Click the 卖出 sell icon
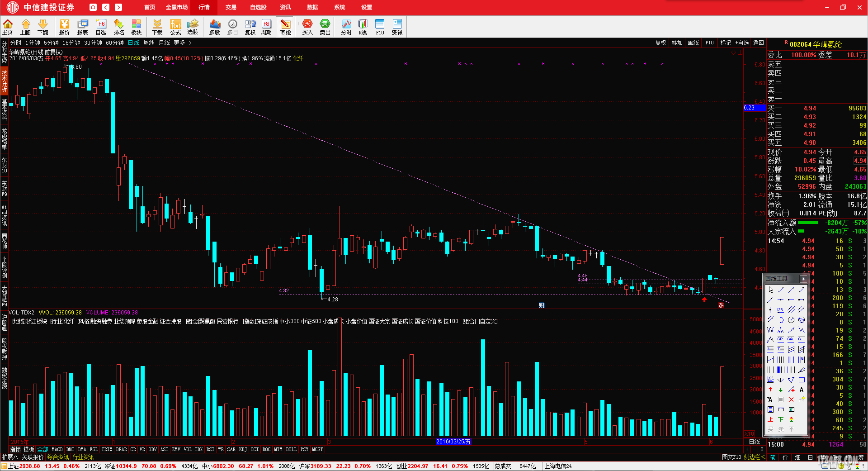The width and height of the screenshot is (868, 471). tap(325, 27)
